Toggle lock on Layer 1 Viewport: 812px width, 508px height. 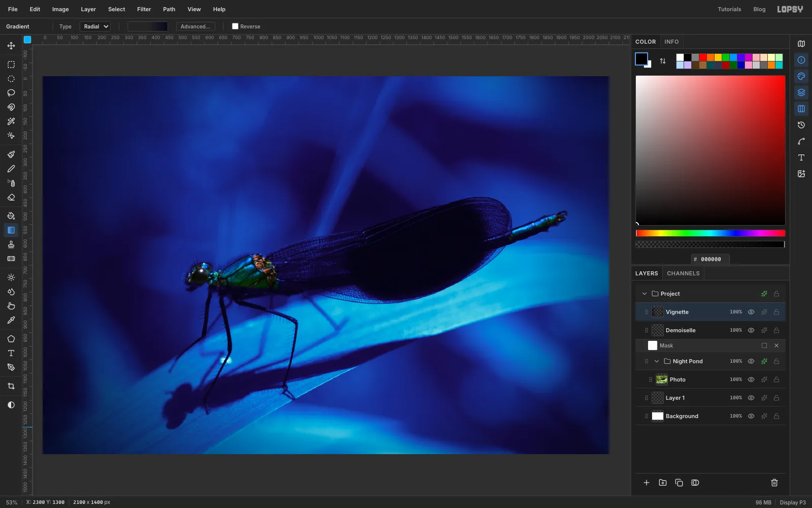click(x=776, y=398)
